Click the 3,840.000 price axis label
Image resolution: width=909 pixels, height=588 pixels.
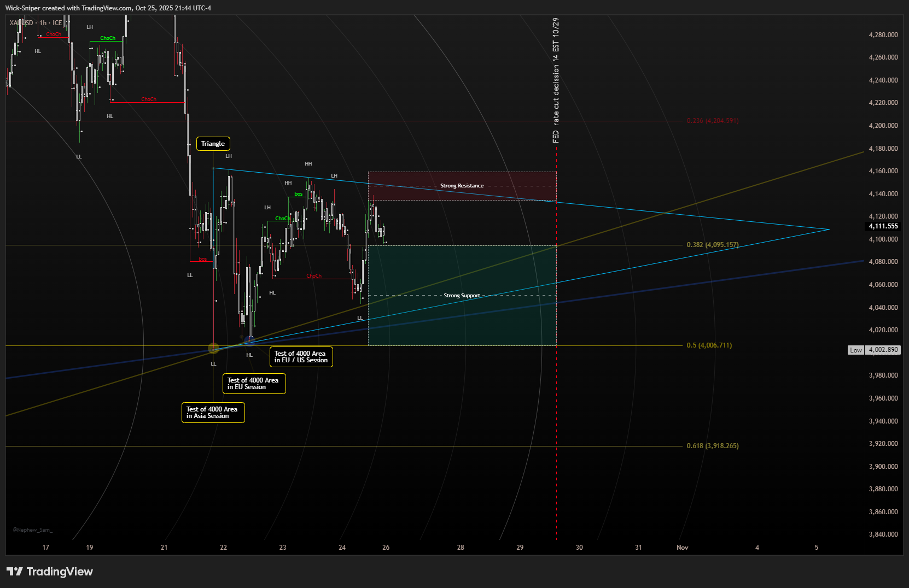pyautogui.click(x=883, y=534)
